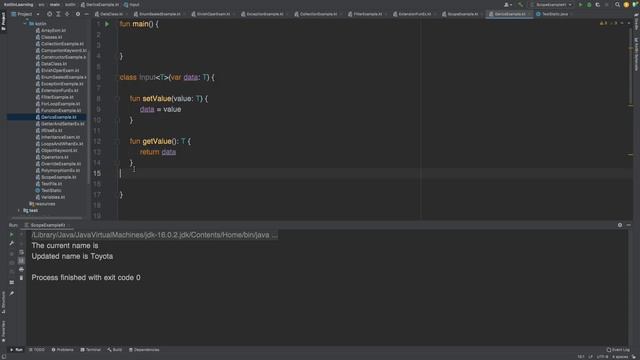Toggle Project tool window side button
This screenshot has height=360, width=640.
pos(4,21)
